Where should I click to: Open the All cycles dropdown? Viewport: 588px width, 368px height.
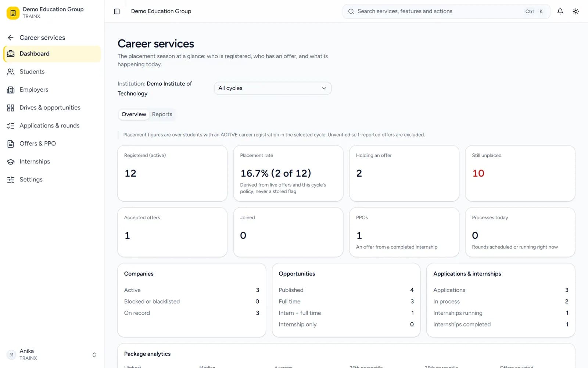(273, 88)
